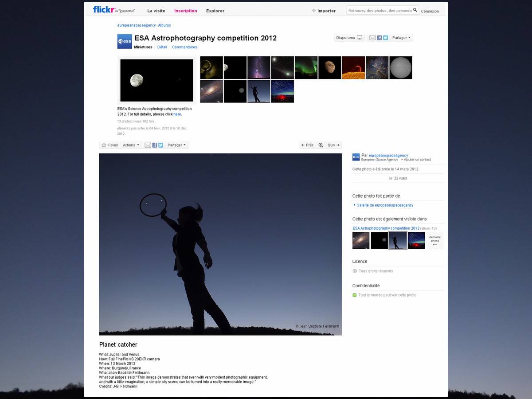Open comet and star thumbnail
Viewport: 532px width, 399px height.
click(x=282, y=67)
